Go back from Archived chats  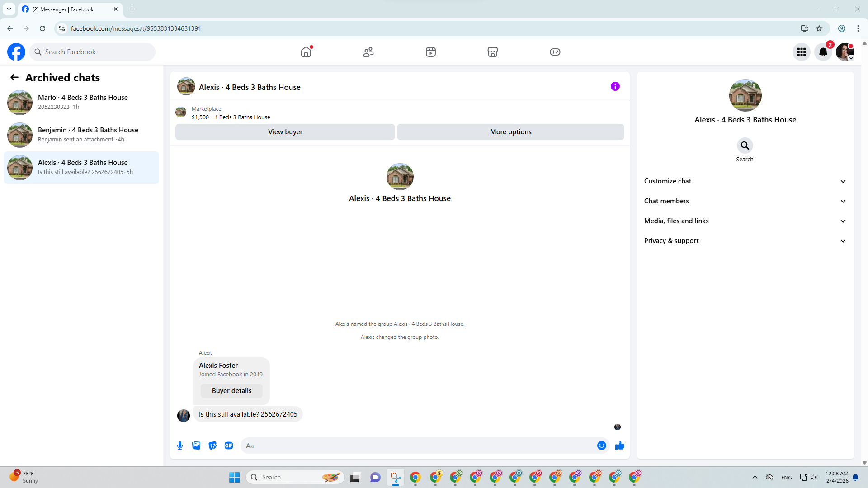click(x=14, y=77)
